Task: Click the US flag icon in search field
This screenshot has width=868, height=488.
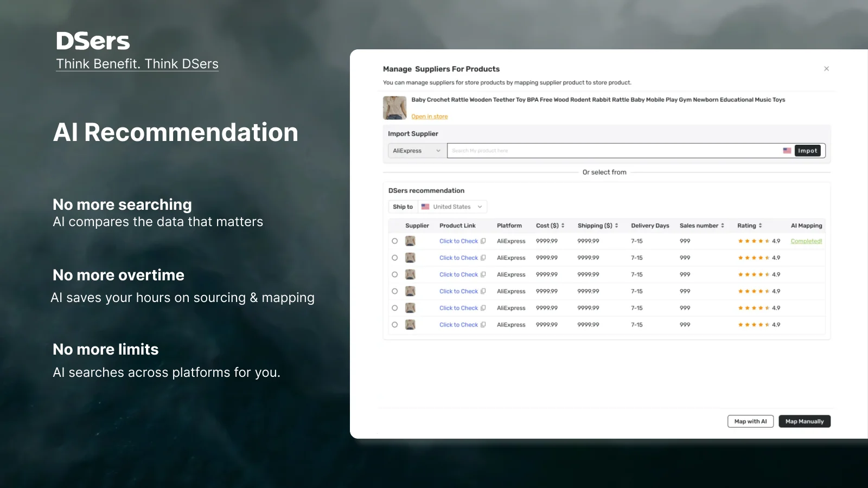Action: [787, 151]
